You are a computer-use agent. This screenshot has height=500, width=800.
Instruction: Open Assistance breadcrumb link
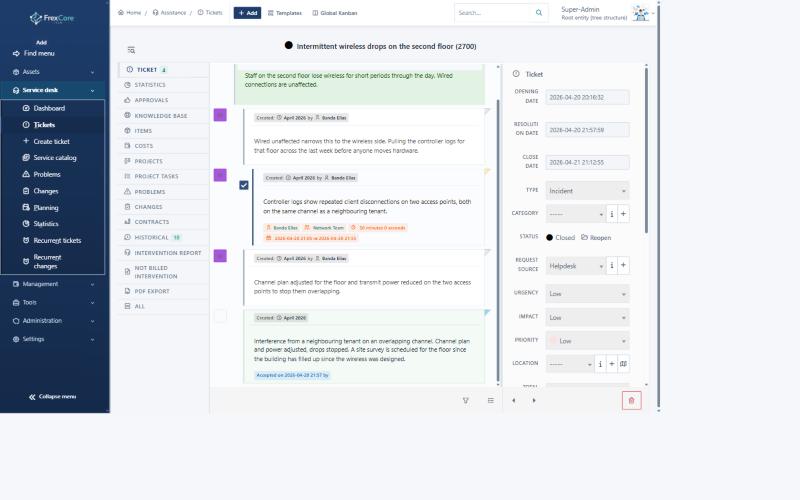[x=169, y=13]
